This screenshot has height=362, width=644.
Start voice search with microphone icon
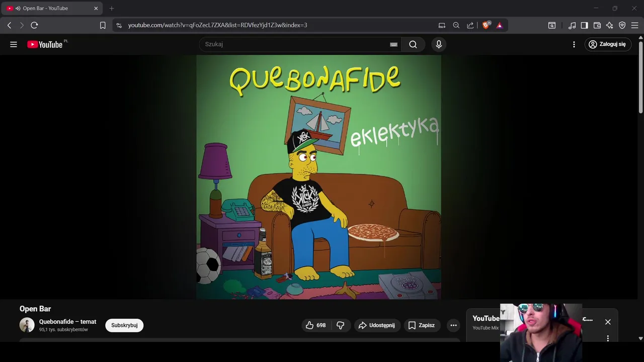tap(439, 44)
